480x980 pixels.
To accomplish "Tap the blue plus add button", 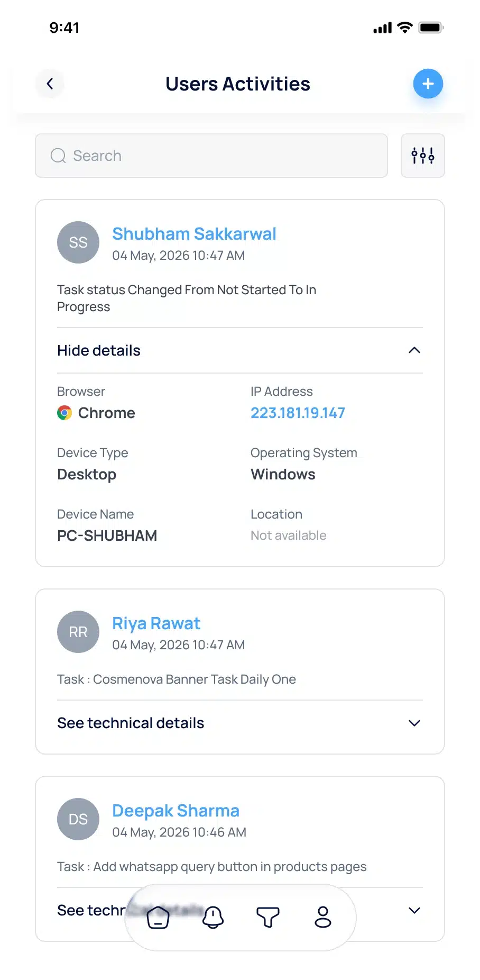I will (428, 84).
